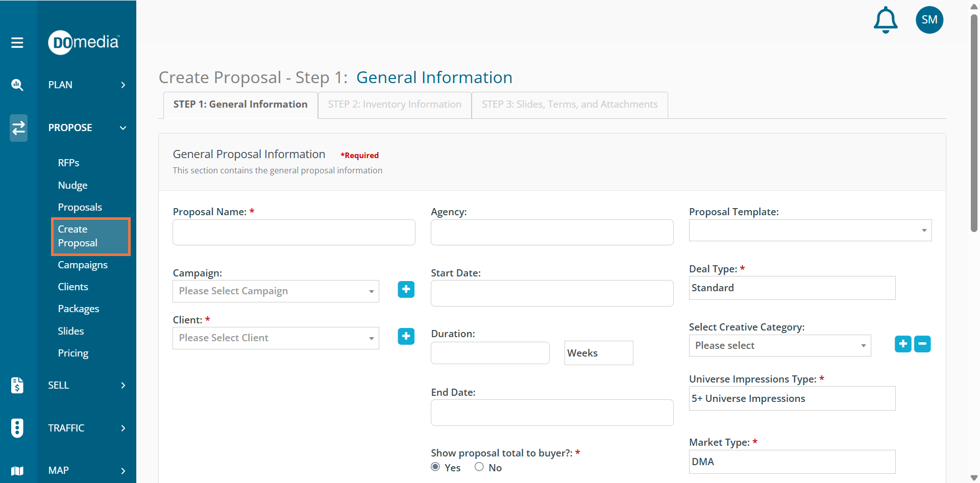Image resolution: width=980 pixels, height=483 pixels.
Task: Go to Campaigns in the sidebar
Action: tap(83, 265)
